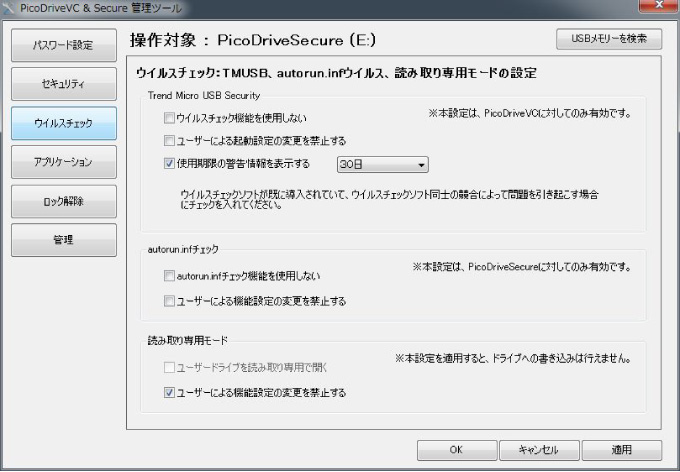Uncheck read-only mode ユーザーによる機能設定の変更を禁止する

[x=169, y=393]
